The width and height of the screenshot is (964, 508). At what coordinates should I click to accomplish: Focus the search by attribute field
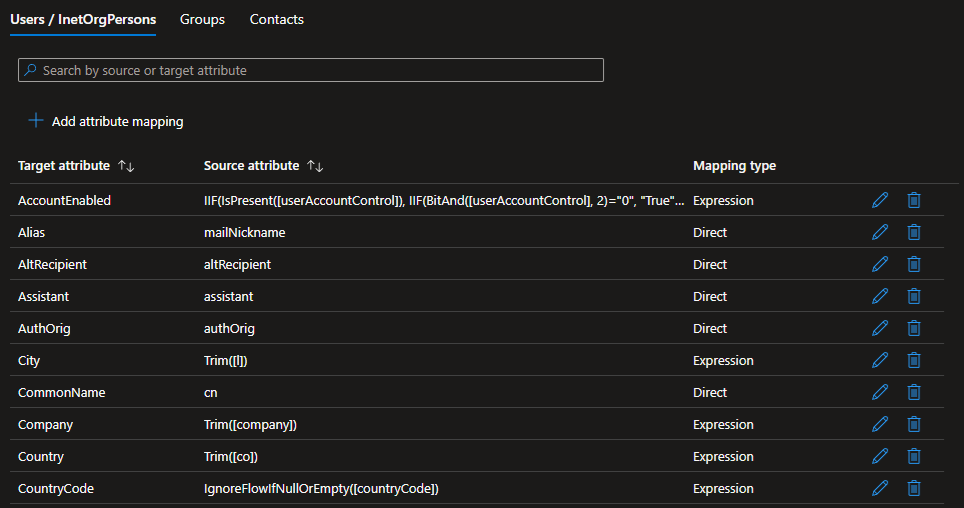pos(311,70)
